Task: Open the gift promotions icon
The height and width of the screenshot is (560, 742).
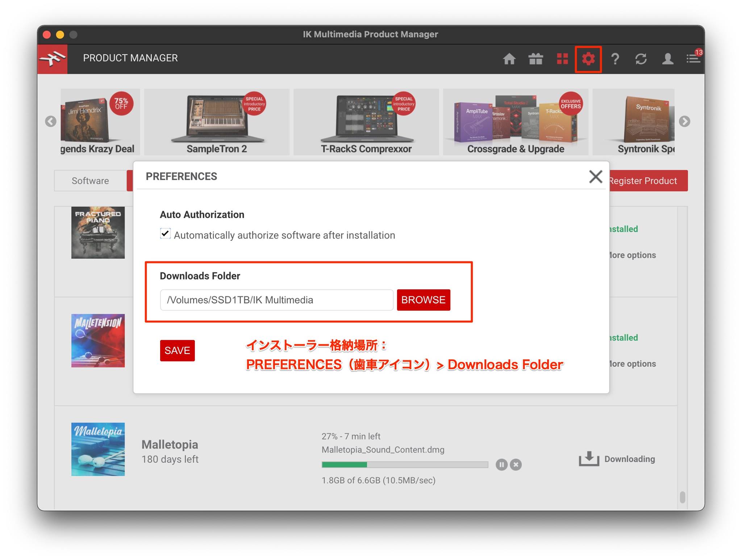Action: [x=535, y=59]
